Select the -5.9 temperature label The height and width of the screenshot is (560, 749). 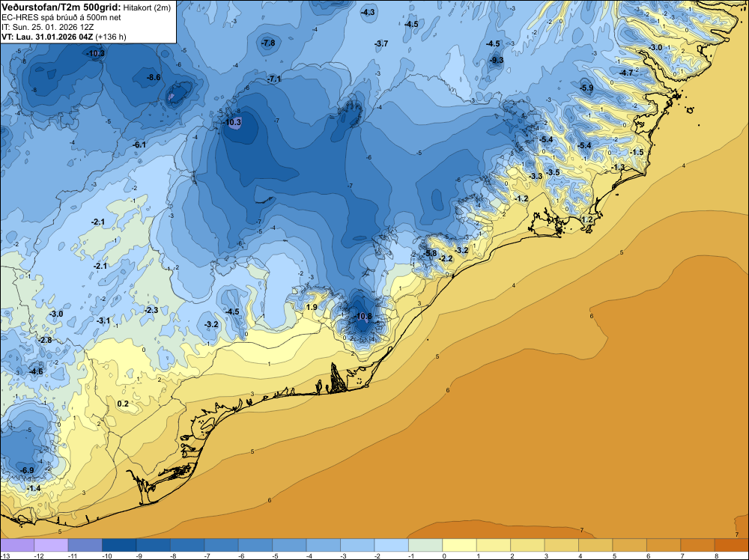click(x=586, y=88)
